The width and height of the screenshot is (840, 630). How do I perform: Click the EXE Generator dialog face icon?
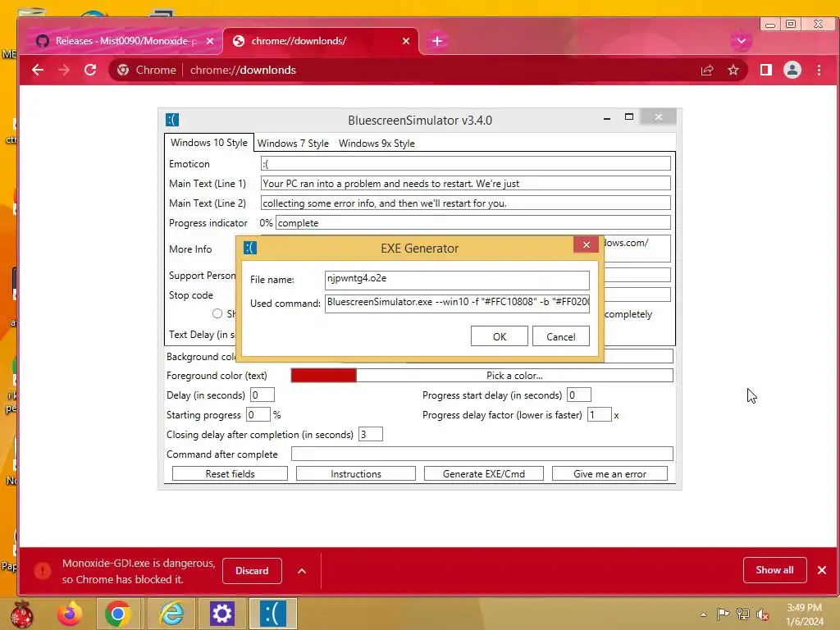(250, 248)
